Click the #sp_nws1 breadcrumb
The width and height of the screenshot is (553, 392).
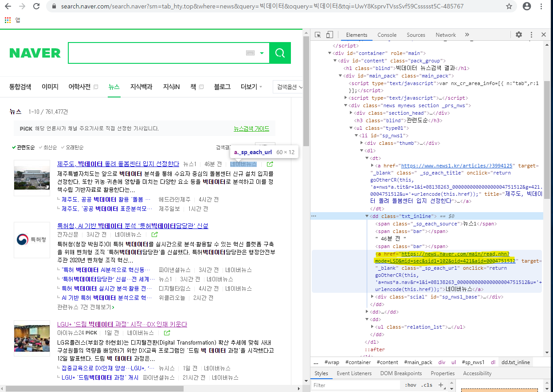(x=473, y=362)
